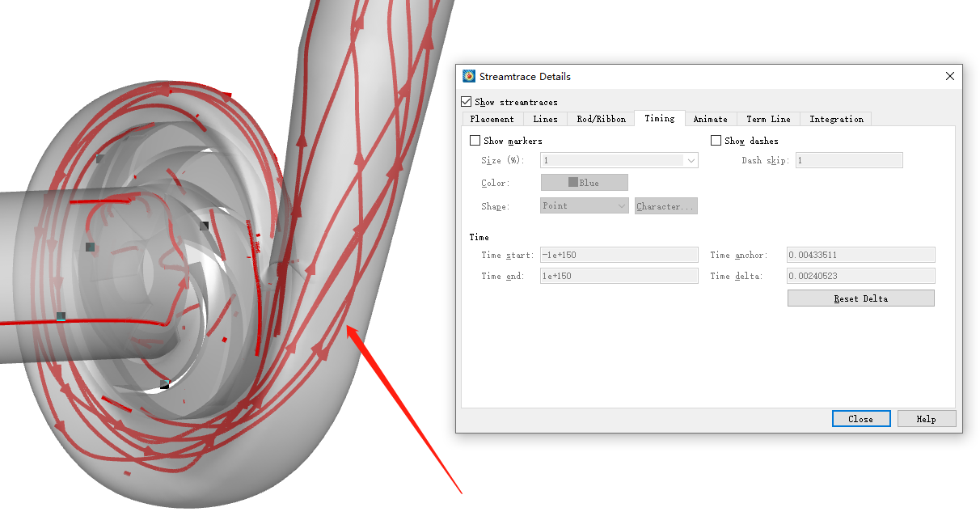
Task: Click the Reset Delta button
Action: (x=860, y=298)
